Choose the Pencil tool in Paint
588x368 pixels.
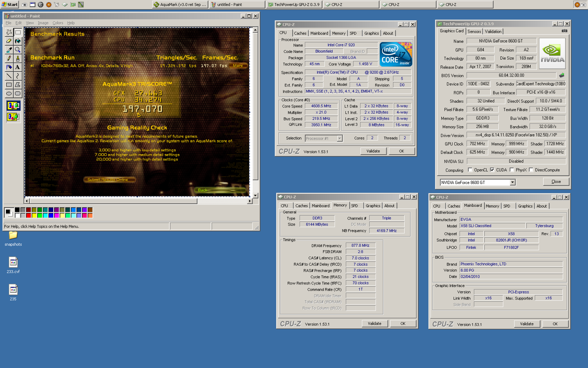click(9, 59)
